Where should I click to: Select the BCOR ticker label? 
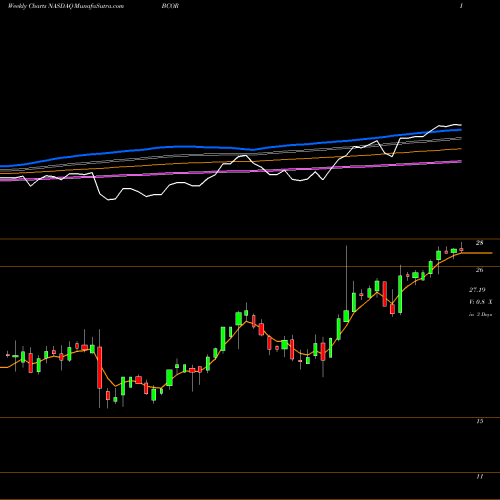170,6
